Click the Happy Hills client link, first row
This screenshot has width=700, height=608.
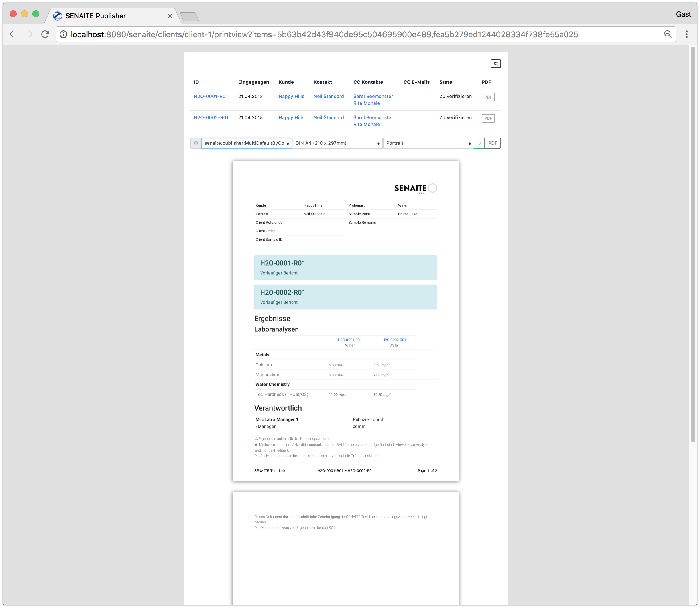291,96
